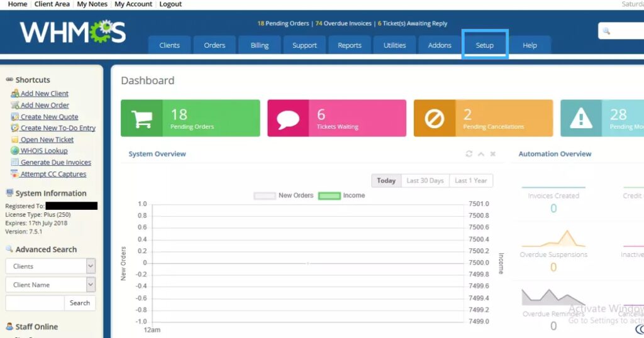Click the WHOIS Lookup link
Image resolution: width=644 pixels, height=338 pixels.
44,151
